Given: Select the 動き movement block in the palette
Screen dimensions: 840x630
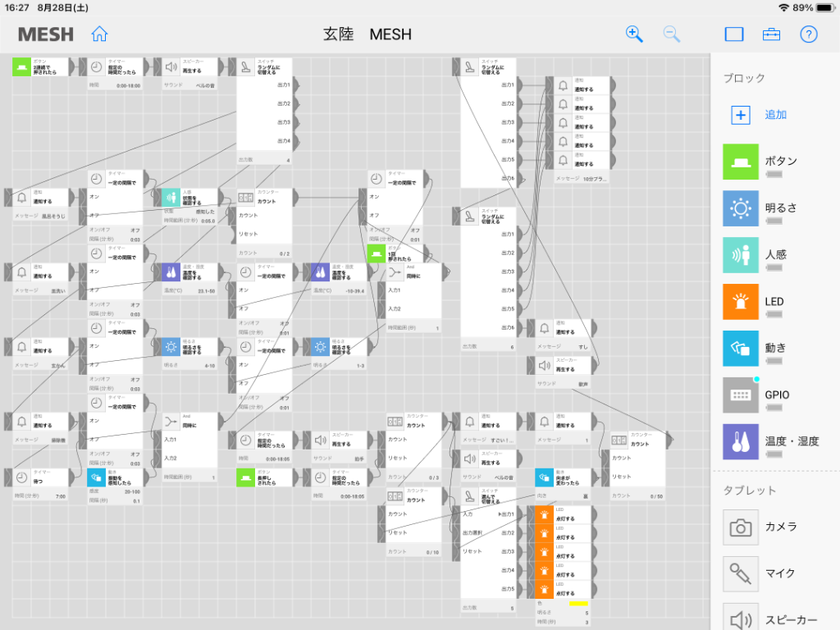Looking at the screenshot, I should pos(741,348).
